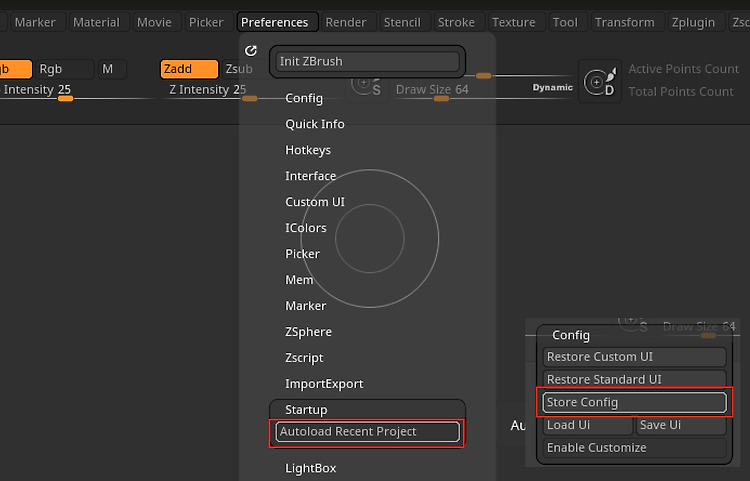Image resolution: width=750 pixels, height=481 pixels.
Task: Expand the IColors section
Action: pos(306,228)
